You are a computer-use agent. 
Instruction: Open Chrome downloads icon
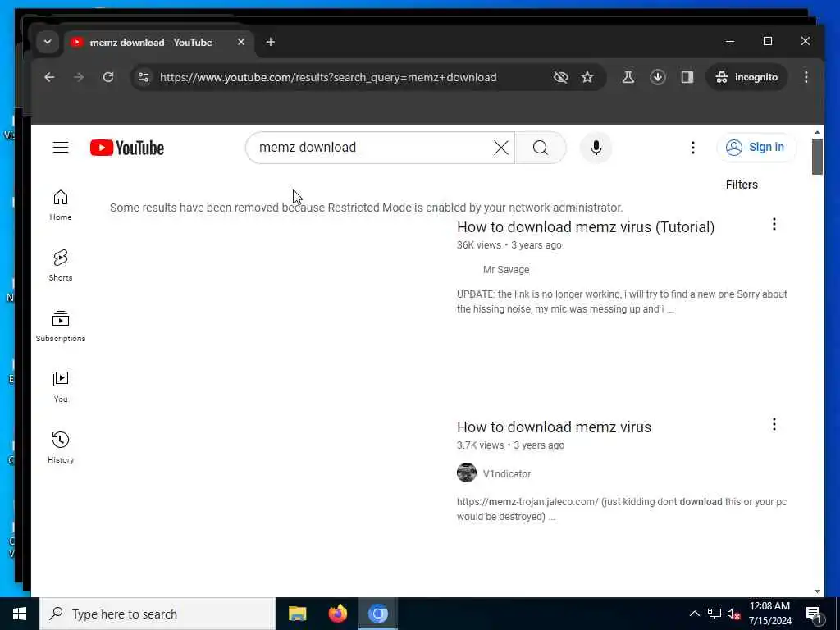(658, 78)
